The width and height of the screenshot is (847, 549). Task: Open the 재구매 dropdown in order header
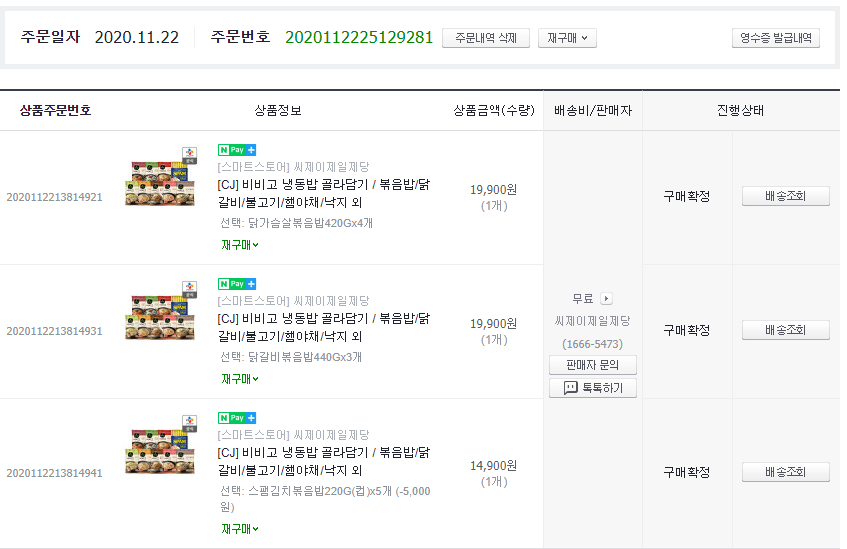pyautogui.click(x=567, y=38)
